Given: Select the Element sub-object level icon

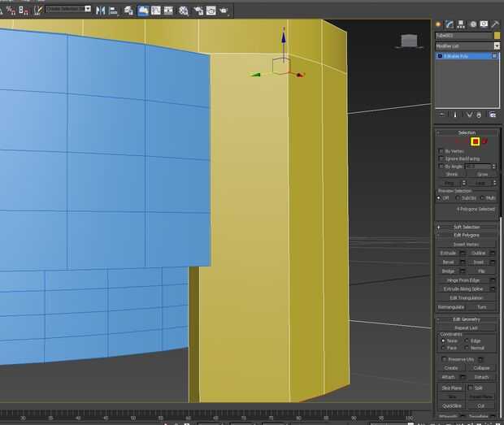Looking at the screenshot, I should click(x=484, y=141).
